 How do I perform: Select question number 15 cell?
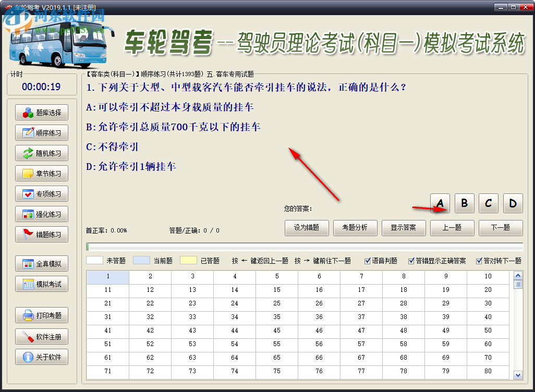[x=277, y=291]
